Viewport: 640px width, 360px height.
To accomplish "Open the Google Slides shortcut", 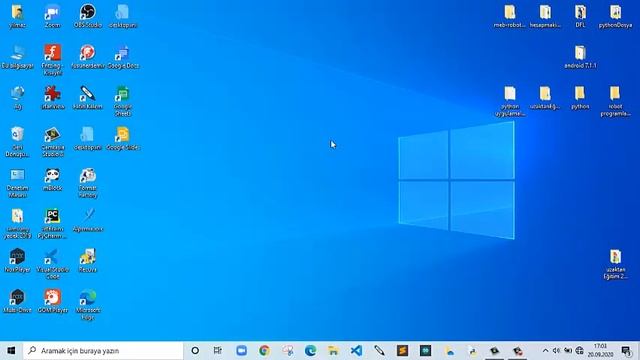I will (x=122, y=138).
